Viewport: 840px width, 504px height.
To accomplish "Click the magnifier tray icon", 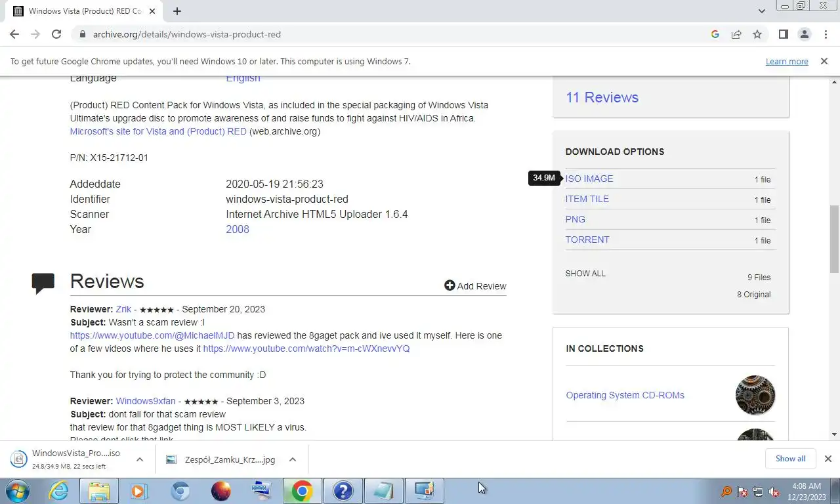I will (726, 492).
